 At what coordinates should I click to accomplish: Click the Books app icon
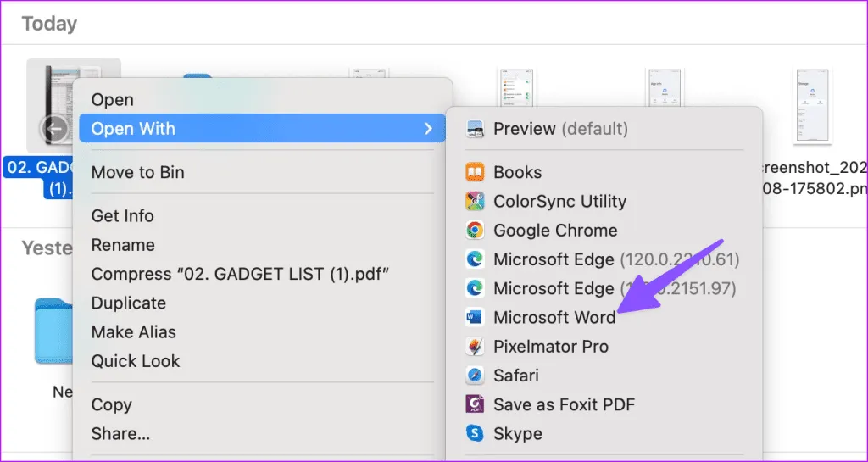pyautogui.click(x=475, y=173)
